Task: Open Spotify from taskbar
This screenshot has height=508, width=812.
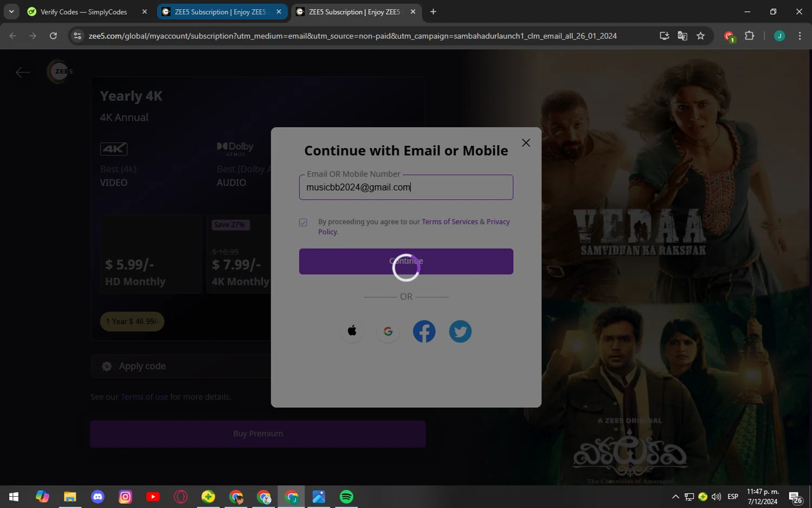Action: click(346, 497)
